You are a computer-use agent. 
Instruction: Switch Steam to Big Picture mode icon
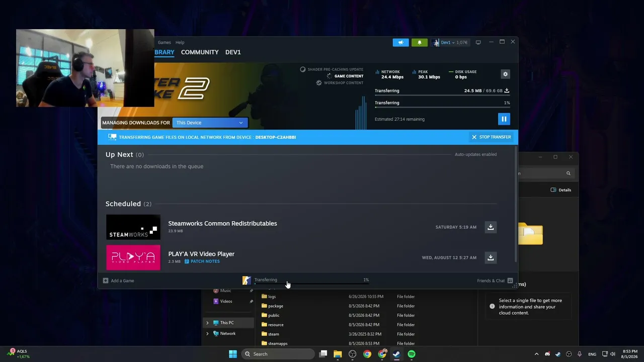[x=478, y=42]
